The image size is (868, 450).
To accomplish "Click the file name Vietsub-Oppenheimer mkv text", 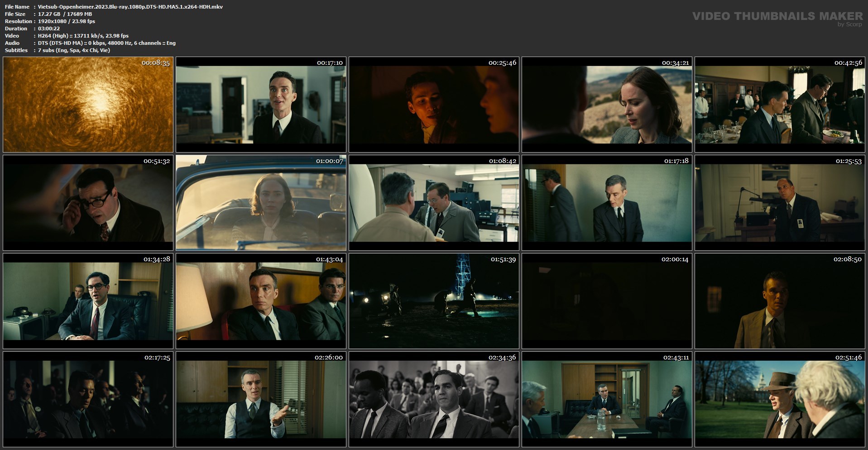I will pyautogui.click(x=130, y=7).
